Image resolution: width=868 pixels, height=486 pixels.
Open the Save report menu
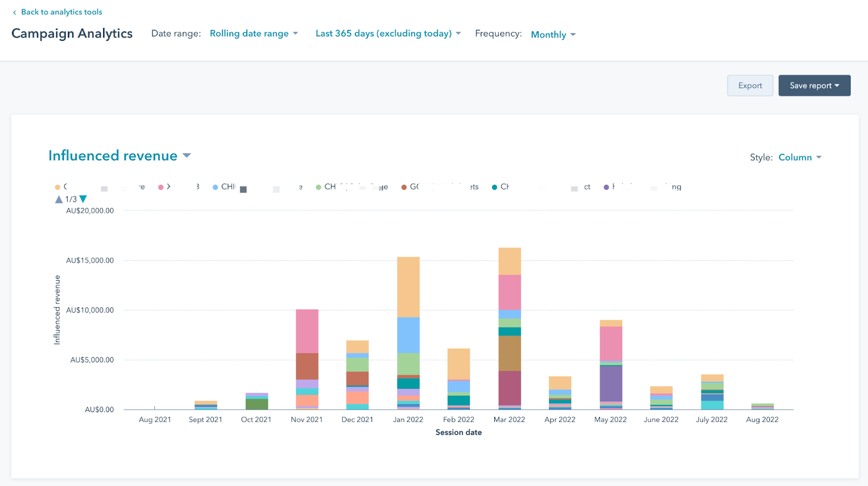click(x=814, y=86)
